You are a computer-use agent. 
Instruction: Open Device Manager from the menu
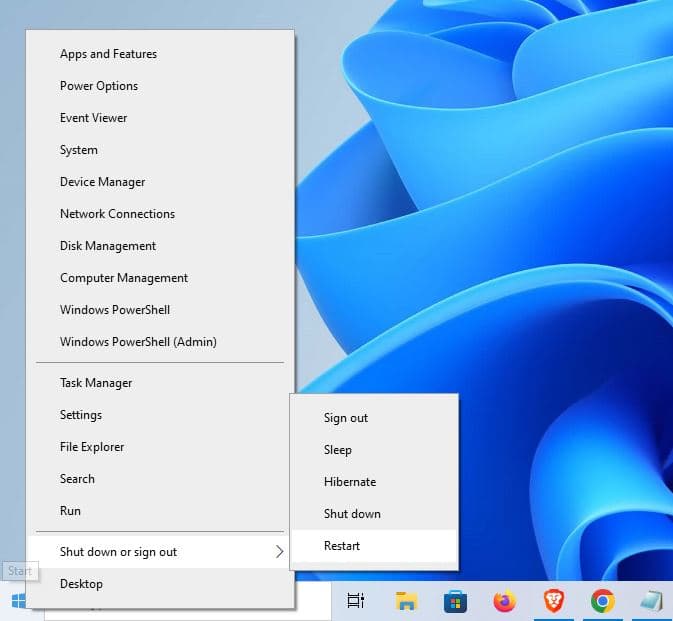103,182
